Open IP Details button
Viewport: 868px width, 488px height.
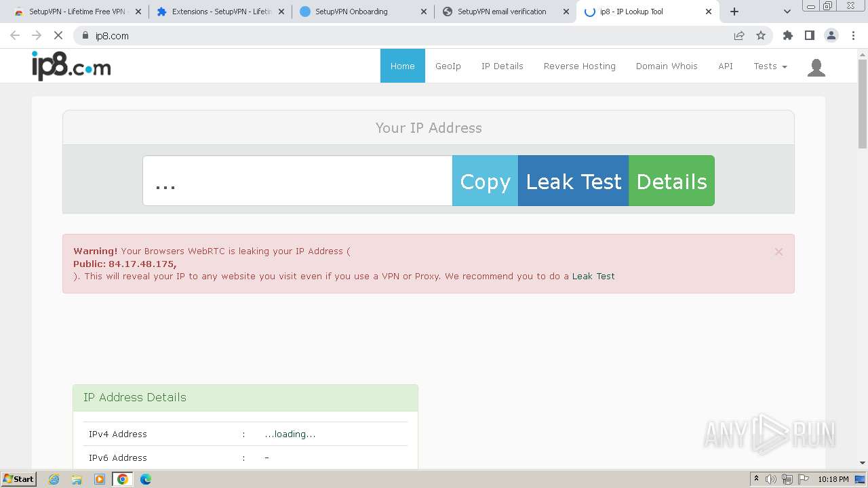[671, 181]
